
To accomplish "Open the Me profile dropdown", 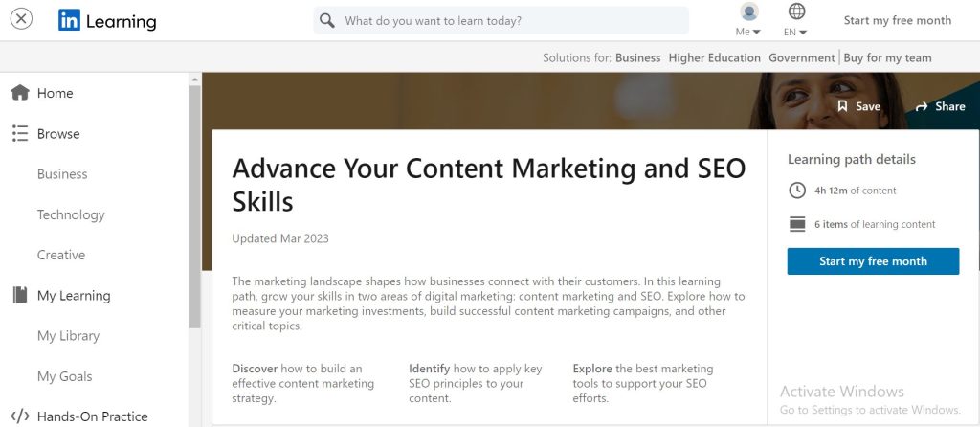I will click(749, 20).
